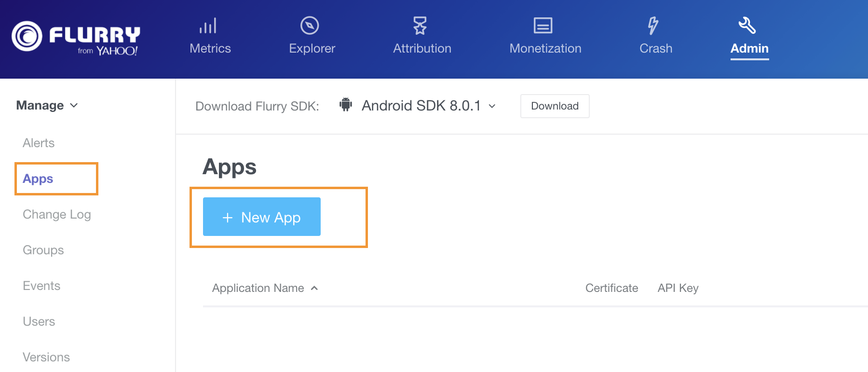868x372 pixels.
Task: Open Alerts in the sidebar
Action: pyautogui.click(x=39, y=143)
